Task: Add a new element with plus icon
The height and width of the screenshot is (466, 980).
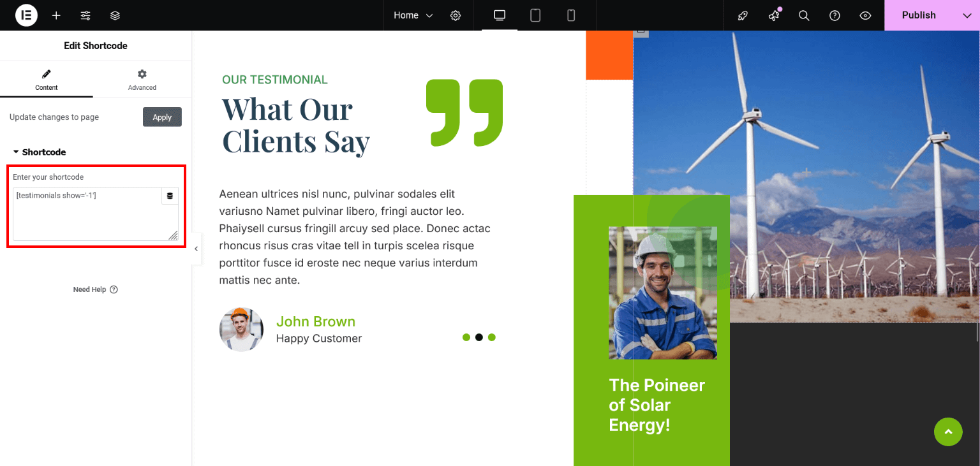Action: click(56, 15)
